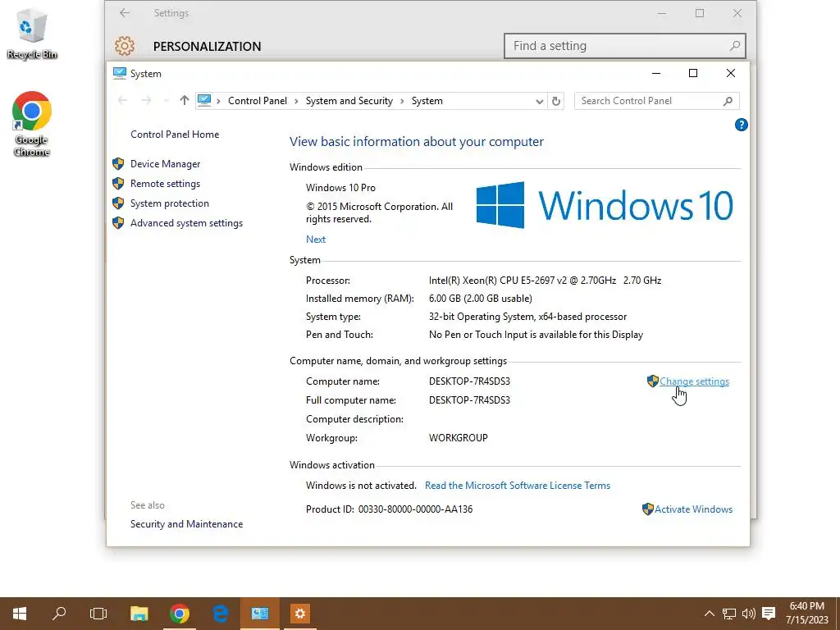This screenshot has width=840, height=630.
Task: Select Control Panel in the breadcrumb
Action: point(257,101)
